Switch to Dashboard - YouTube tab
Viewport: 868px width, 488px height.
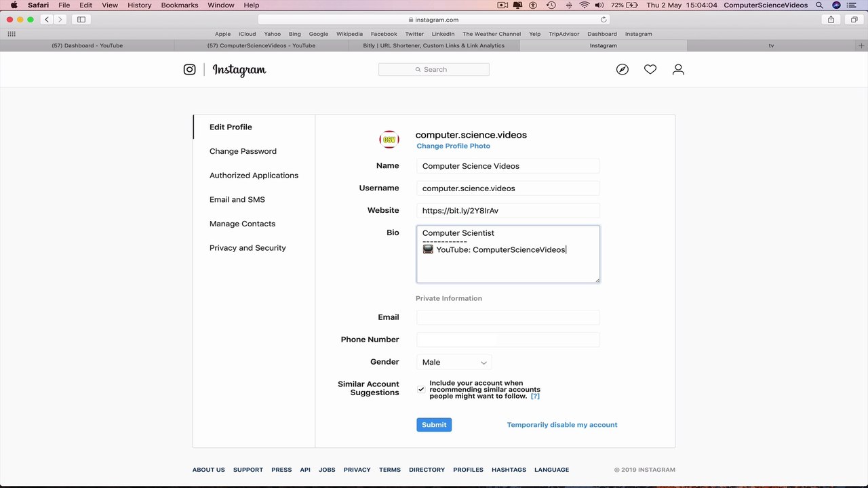[87, 45]
